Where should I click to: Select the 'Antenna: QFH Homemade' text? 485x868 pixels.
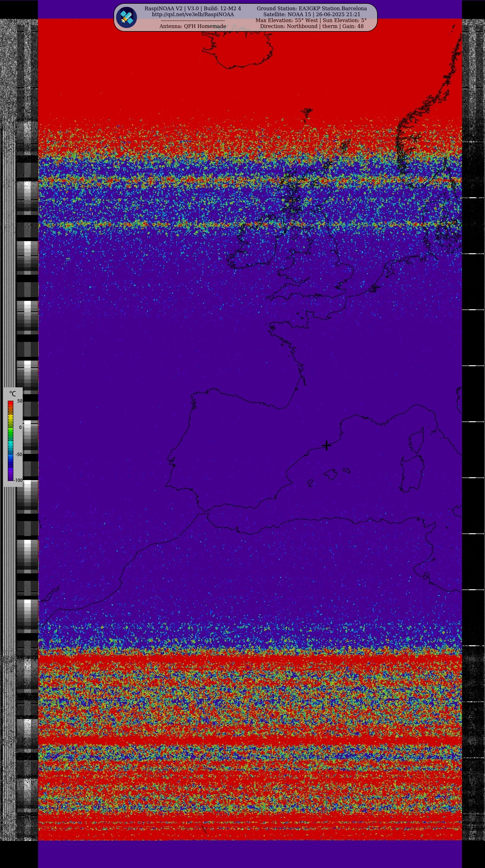(x=193, y=26)
